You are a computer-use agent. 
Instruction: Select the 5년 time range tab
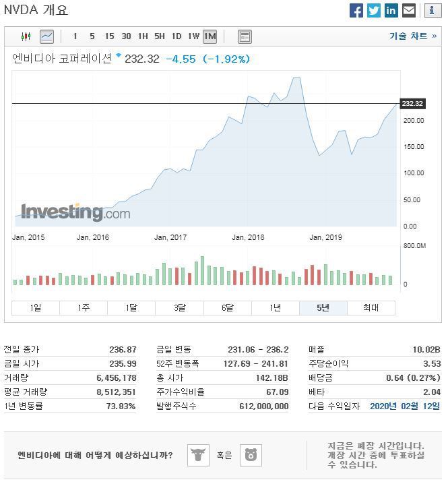coord(323,308)
